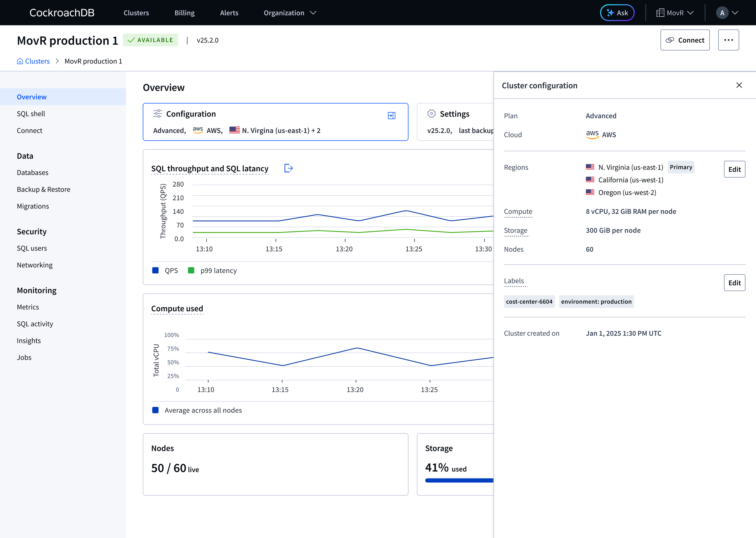Close the Cluster configuration panel
This screenshot has height=538, width=756.
coord(739,85)
